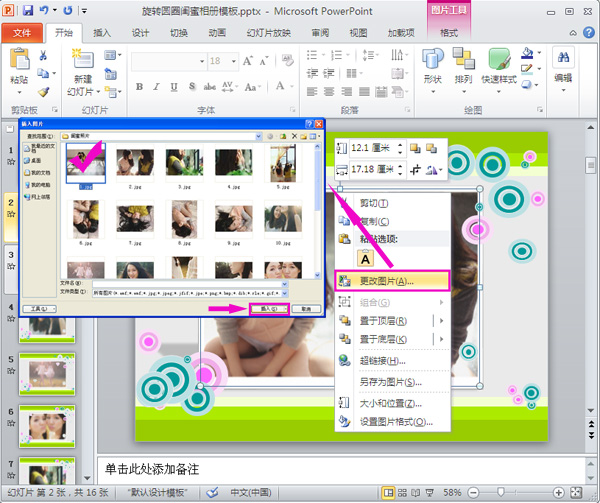Expand the Arrange dropdown
The width and height of the screenshot is (600, 503).
point(464,92)
